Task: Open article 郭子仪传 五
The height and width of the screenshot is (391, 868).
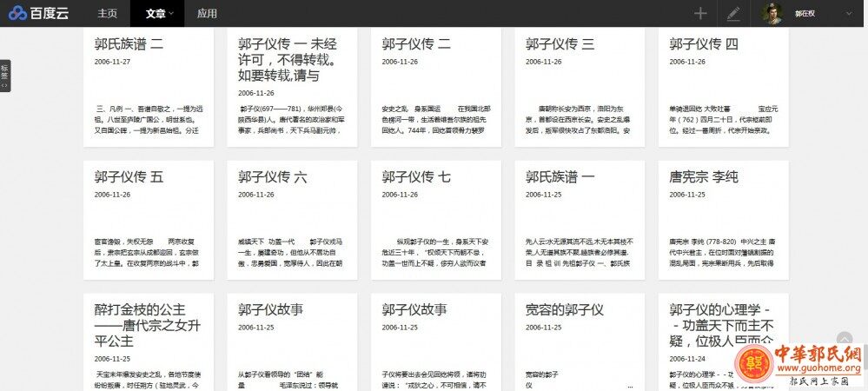Action: (129, 176)
